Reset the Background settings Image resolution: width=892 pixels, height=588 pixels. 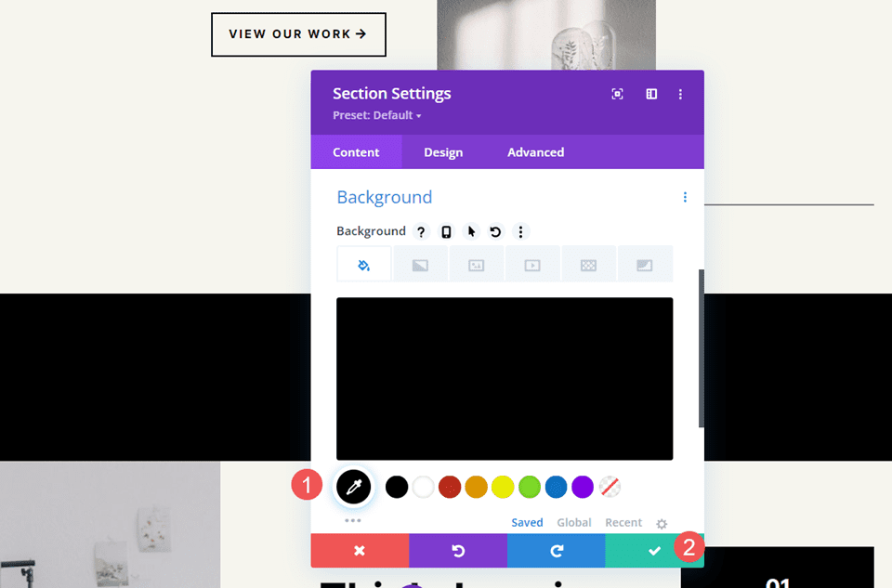495,231
